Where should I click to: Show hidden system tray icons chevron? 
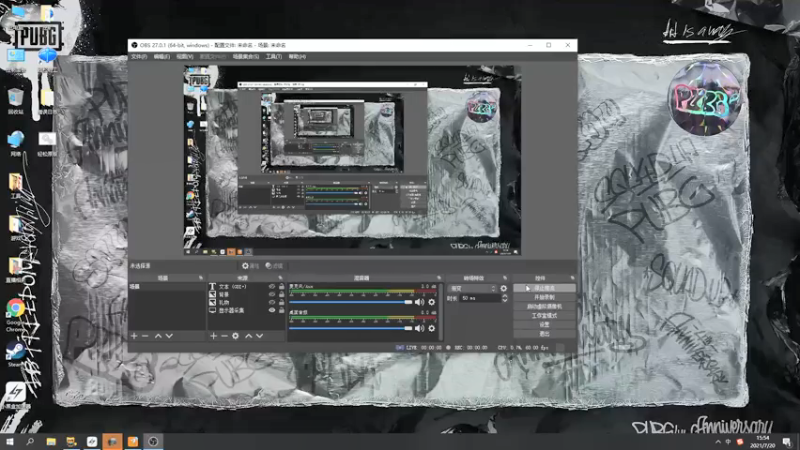click(718, 441)
